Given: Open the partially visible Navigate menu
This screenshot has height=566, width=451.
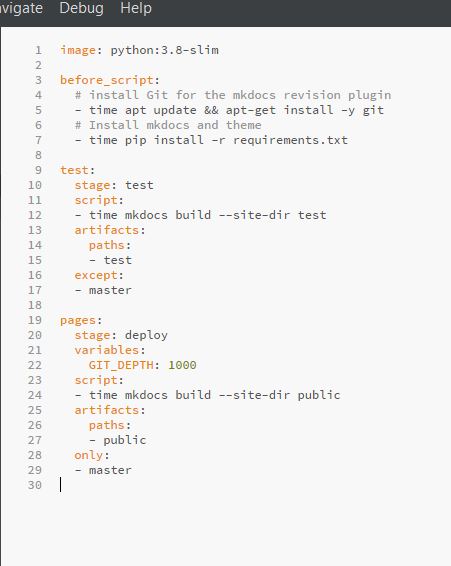Looking at the screenshot, I should click(x=21, y=8).
